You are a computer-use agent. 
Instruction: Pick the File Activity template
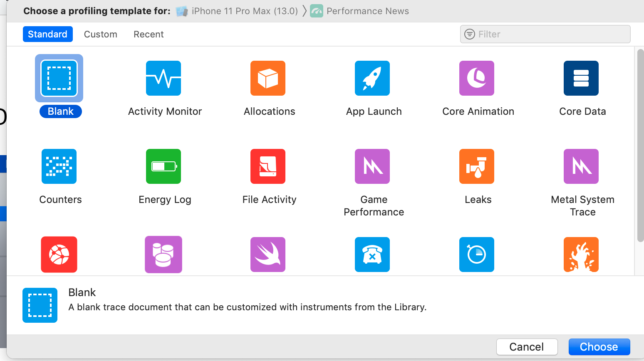(268, 166)
